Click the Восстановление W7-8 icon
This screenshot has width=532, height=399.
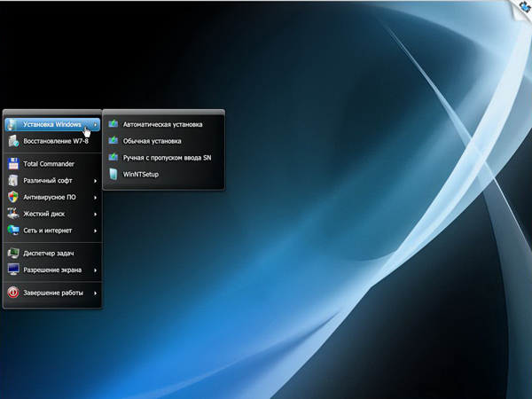tap(13, 141)
